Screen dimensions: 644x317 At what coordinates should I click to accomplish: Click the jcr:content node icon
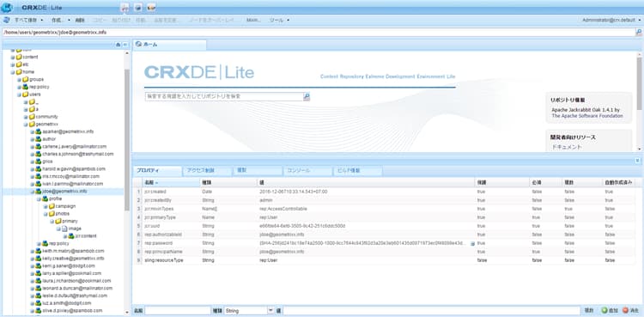pos(71,236)
